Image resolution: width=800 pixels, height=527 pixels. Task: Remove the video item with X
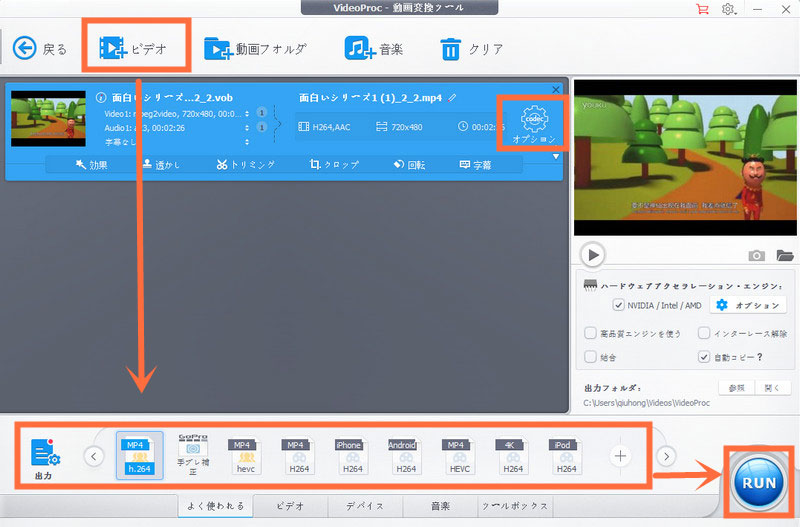pyautogui.click(x=556, y=90)
